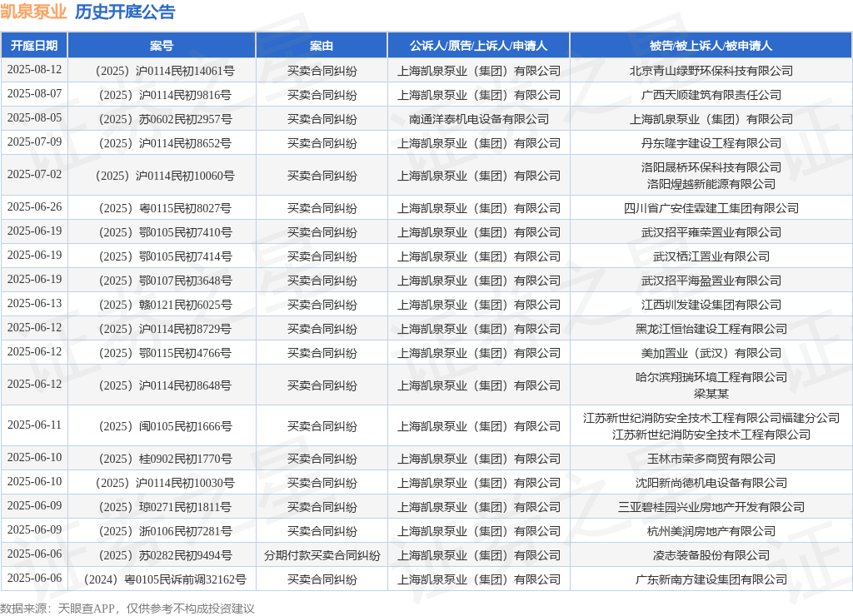
Task: Click the date cell 2025-07-09
Action: pos(34,142)
